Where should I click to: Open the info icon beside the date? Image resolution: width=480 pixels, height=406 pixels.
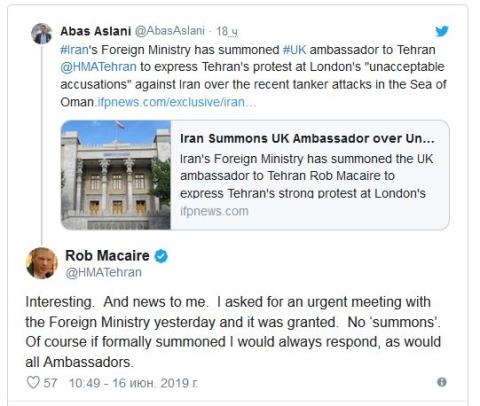(x=442, y=382)
